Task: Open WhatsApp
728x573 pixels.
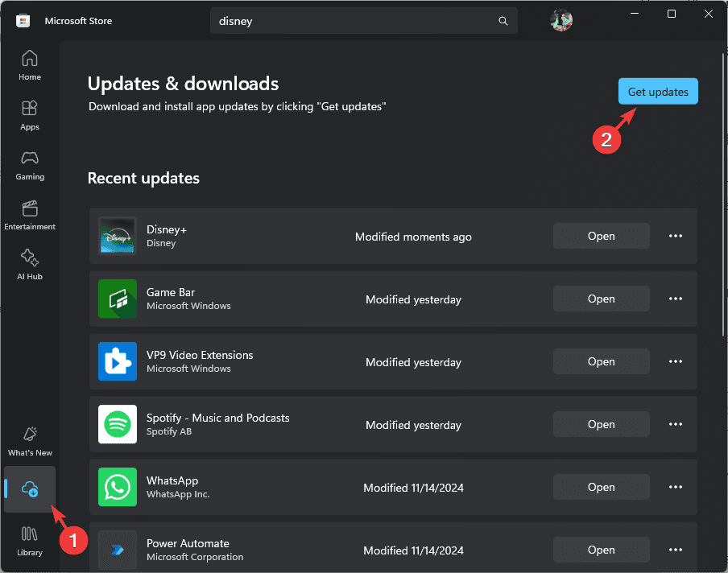Action: pos(602,487)
